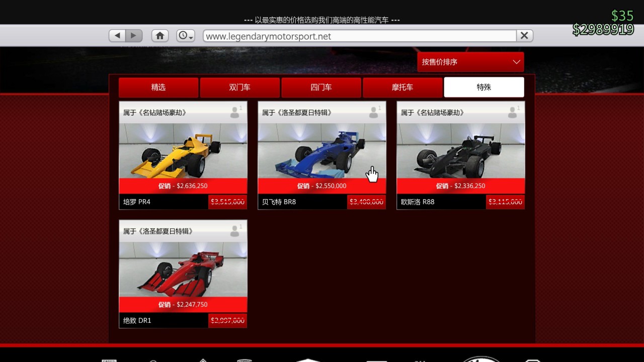The width and height of the screenshot is (644, 362).
Task: Open the yellow 培罗 PR4 car thumbnail
Action: [183, 151]
